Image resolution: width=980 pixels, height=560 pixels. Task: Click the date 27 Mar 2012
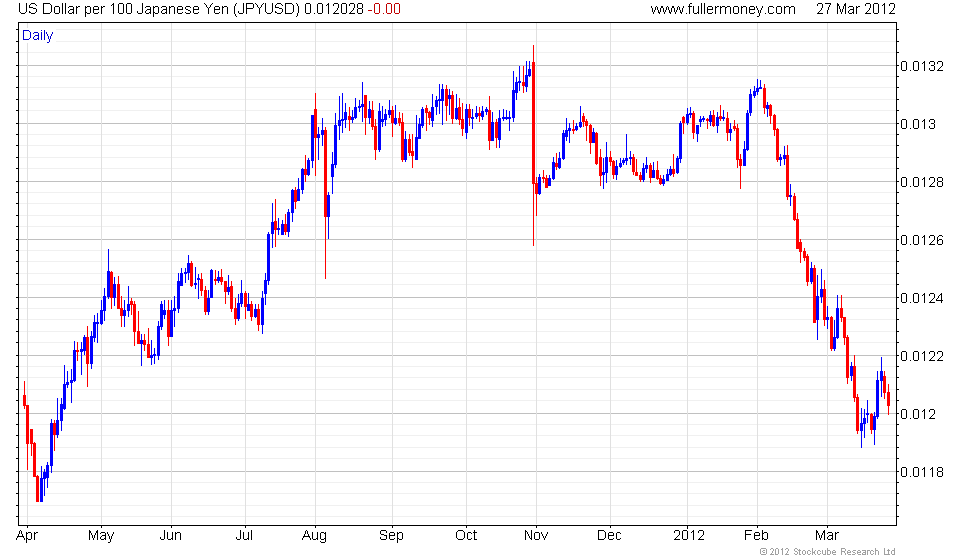click(856, 9)
